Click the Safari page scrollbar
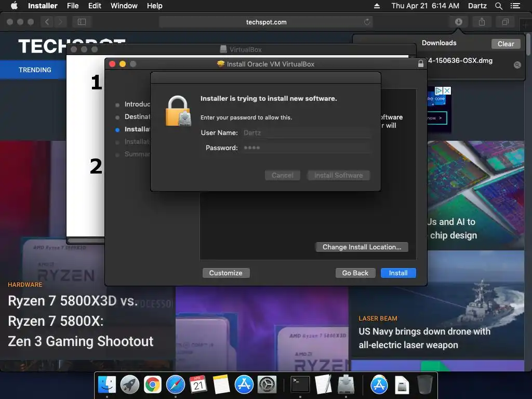Viewport: 532px width, 399px height. coord(528,44)
